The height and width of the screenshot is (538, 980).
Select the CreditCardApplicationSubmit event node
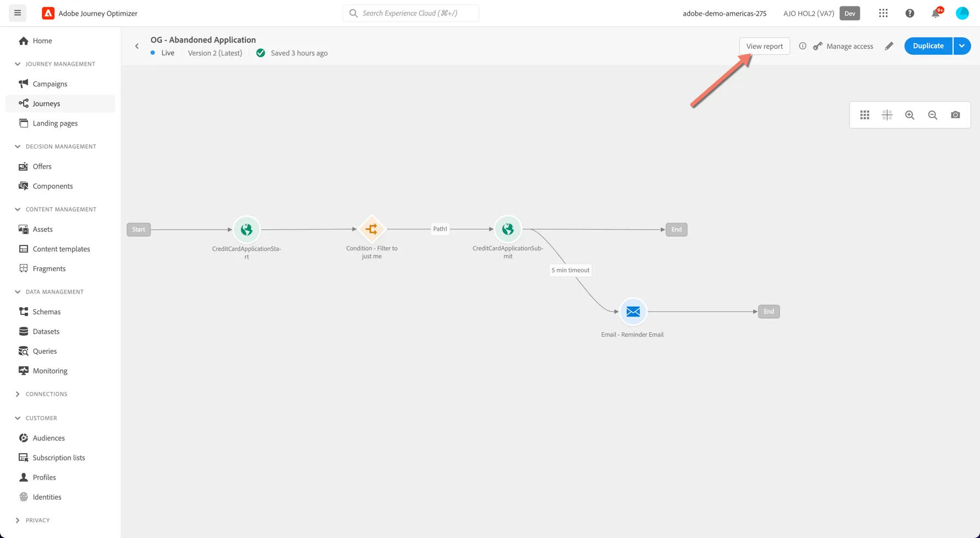(508, 229)
